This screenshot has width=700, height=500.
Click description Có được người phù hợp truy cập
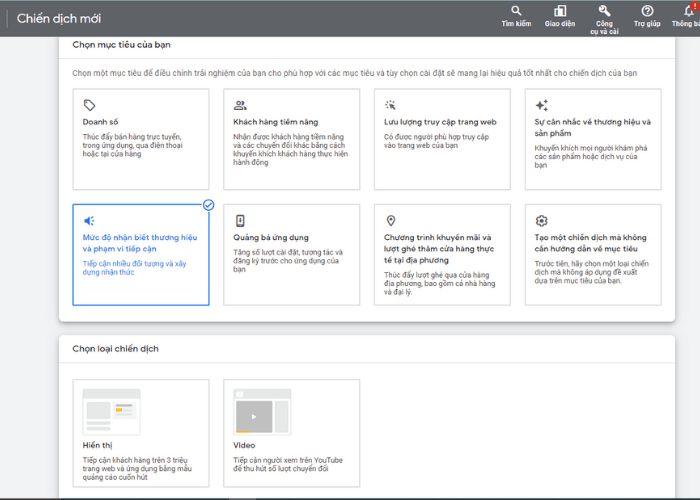437,141
